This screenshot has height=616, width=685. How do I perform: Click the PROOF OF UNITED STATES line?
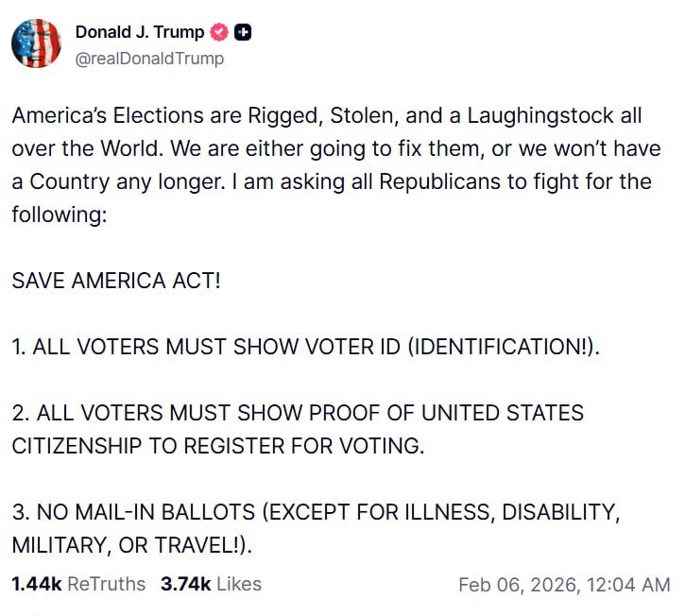(x=298, y=413)
